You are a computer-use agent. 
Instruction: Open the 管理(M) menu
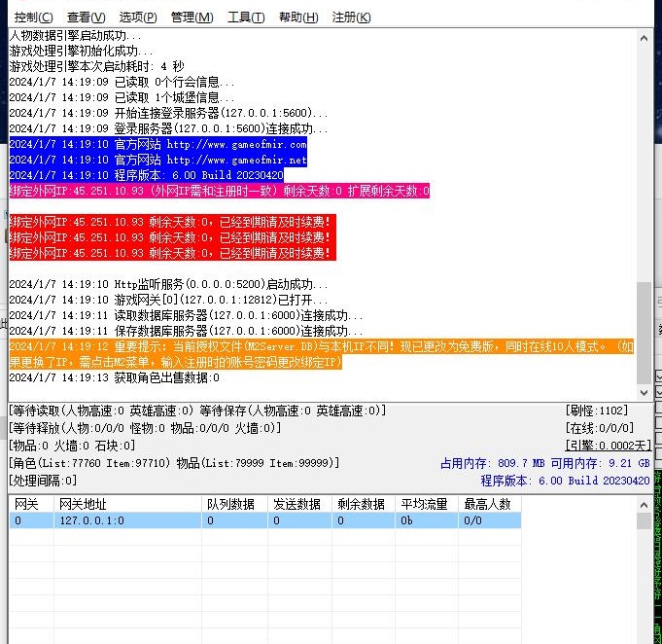(x=192, y=18)
